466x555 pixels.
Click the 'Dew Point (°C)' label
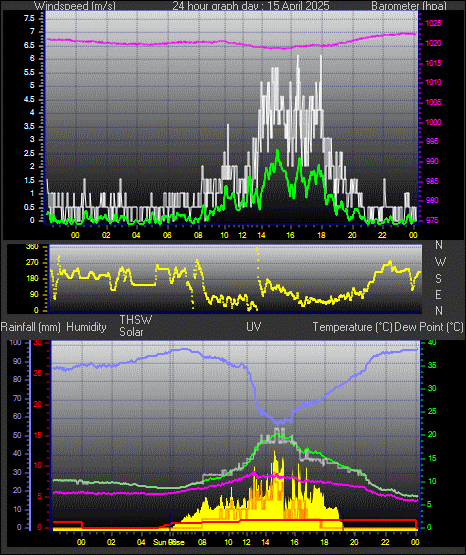tap(429, 327)
